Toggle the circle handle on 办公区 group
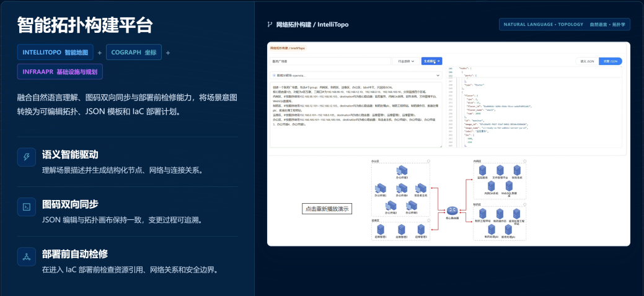Viewport: 644px width, 296px height. pos(428,160)
